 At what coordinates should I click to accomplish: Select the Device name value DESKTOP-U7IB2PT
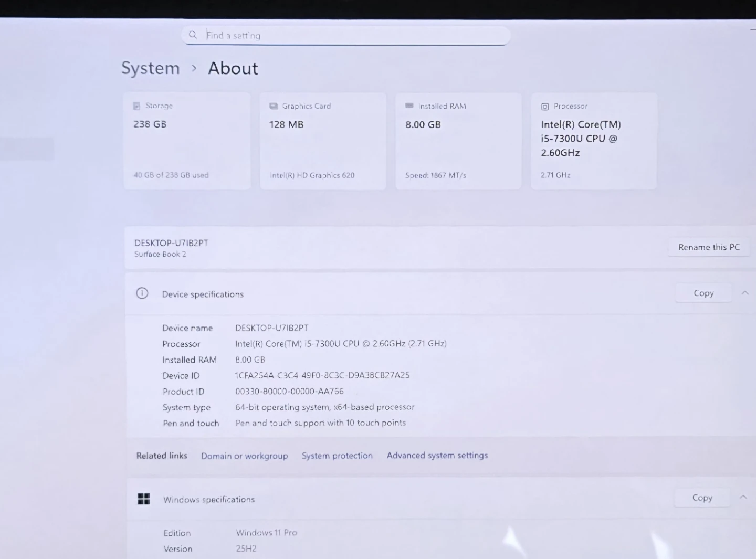click(x=272, y=328)
